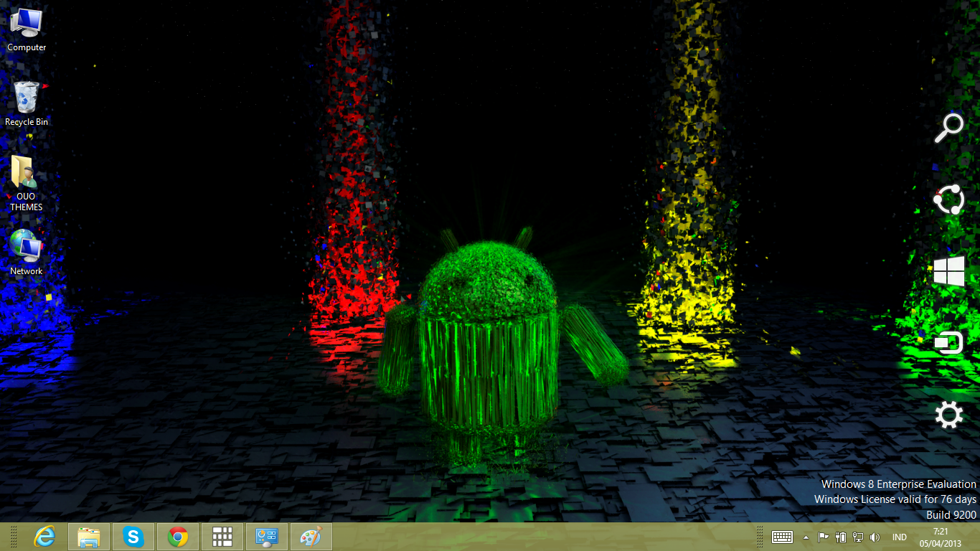Select the Recycle Bin icon
This screenshot has width=980, height=551.
[x=27, y=104]
